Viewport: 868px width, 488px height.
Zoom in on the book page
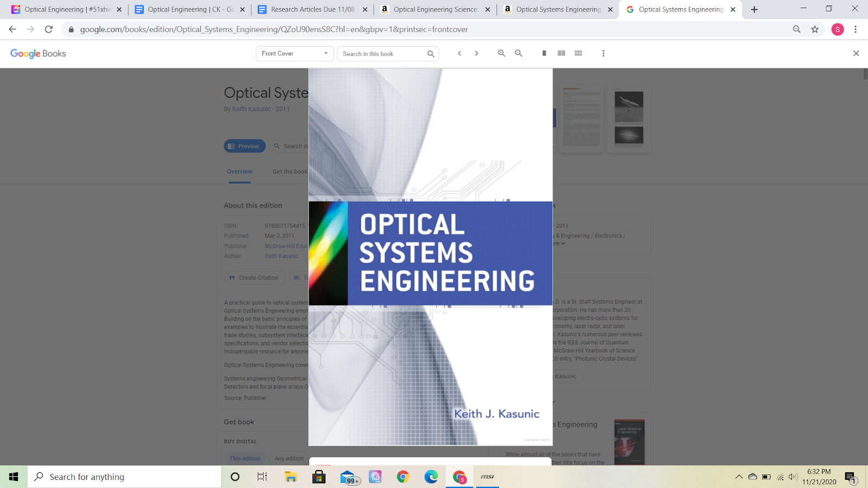[x=502, y=53]
